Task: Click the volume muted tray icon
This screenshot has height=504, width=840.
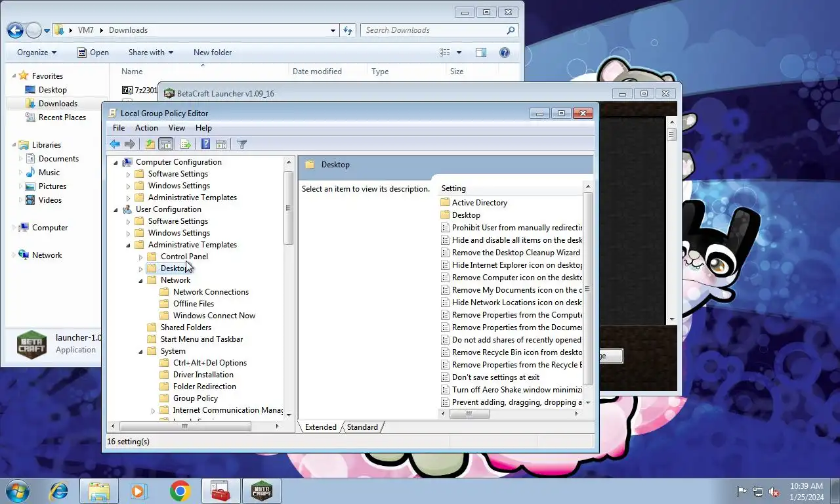Action: [x=774, y=492]
